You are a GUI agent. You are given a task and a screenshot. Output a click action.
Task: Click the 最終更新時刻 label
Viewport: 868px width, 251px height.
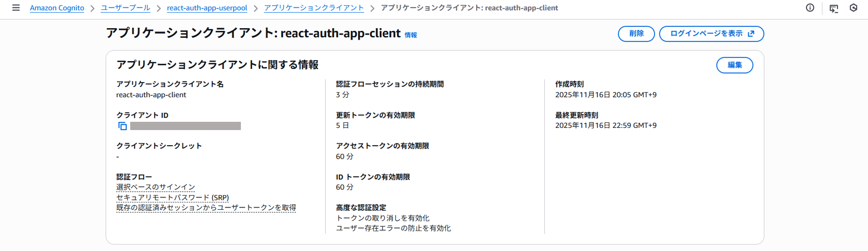coord(577,115)
